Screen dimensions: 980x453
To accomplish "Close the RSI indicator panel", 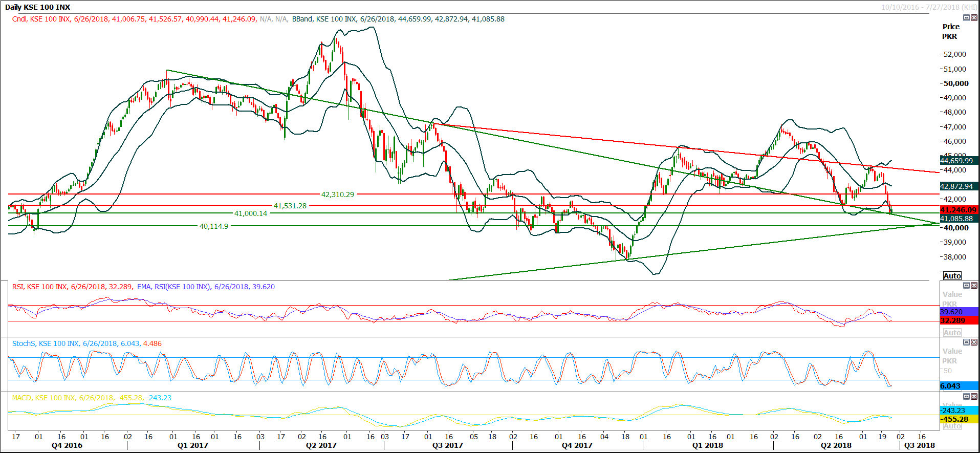I will [974, 285].
